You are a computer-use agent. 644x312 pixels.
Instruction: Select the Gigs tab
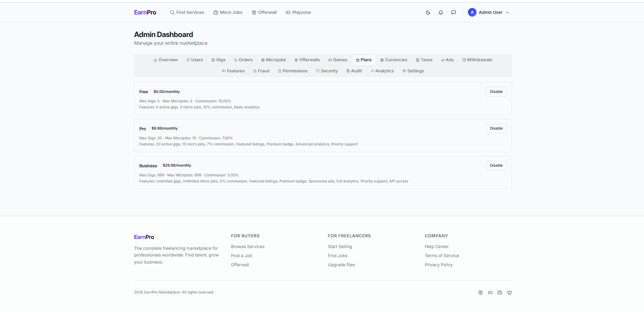tap(218, 60)
